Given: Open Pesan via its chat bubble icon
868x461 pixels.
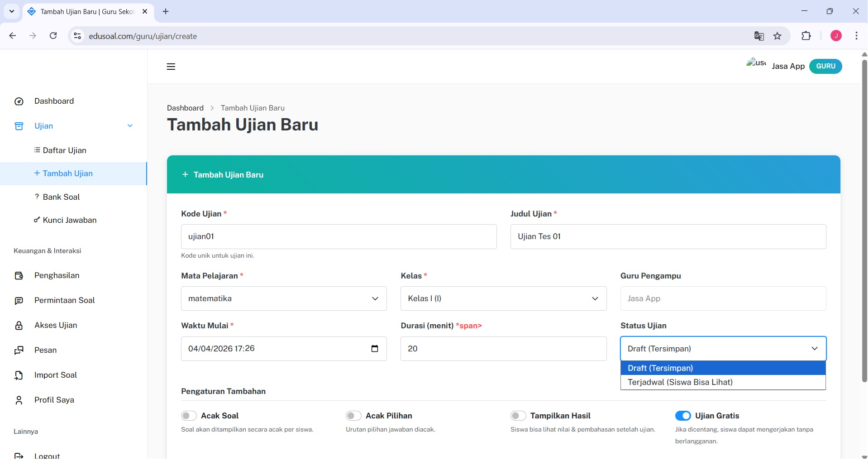Looking at the screenshot, I should tap(19, 350).
